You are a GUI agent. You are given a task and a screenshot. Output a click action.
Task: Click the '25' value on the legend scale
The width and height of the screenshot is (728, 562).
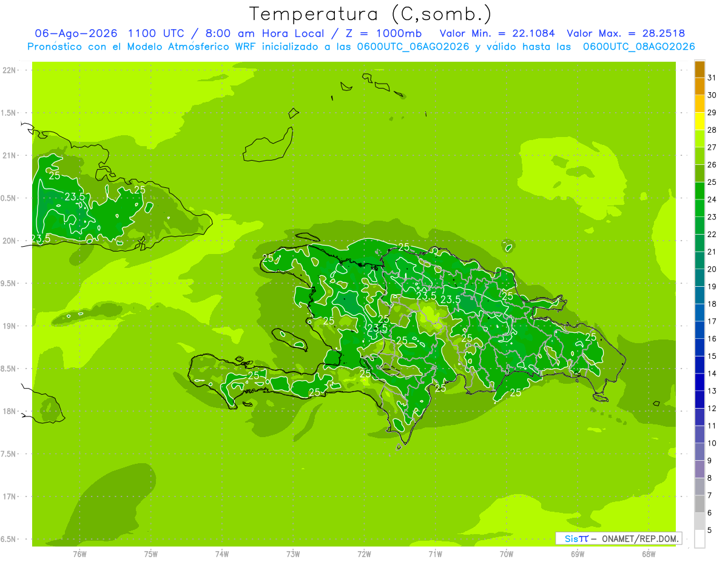click(x=712, y=182)
